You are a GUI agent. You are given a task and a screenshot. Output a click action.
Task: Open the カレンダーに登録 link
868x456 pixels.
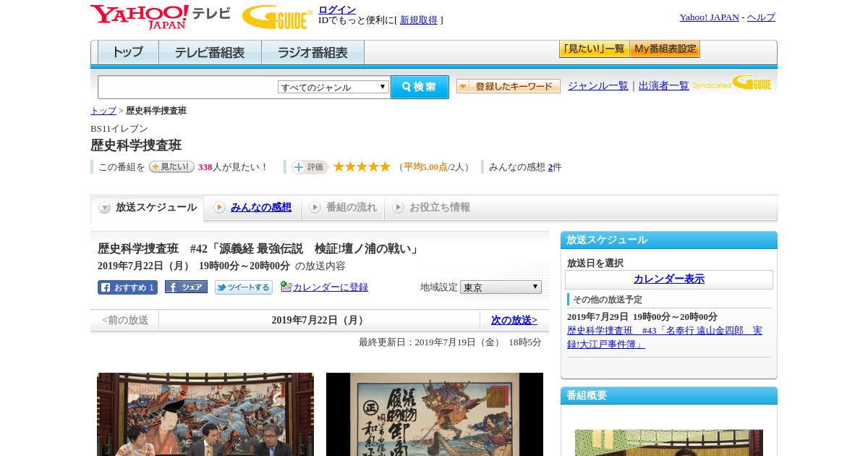click(331, 287)
